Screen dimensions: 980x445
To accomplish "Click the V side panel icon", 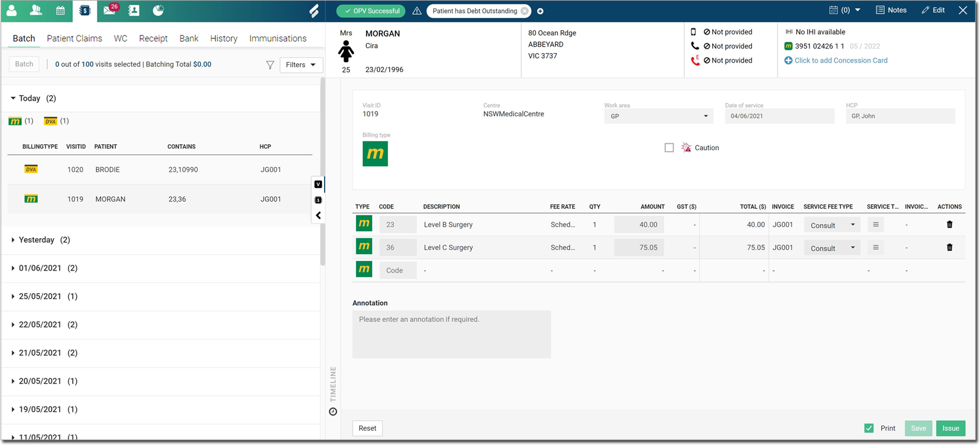I will coord(318,184).
